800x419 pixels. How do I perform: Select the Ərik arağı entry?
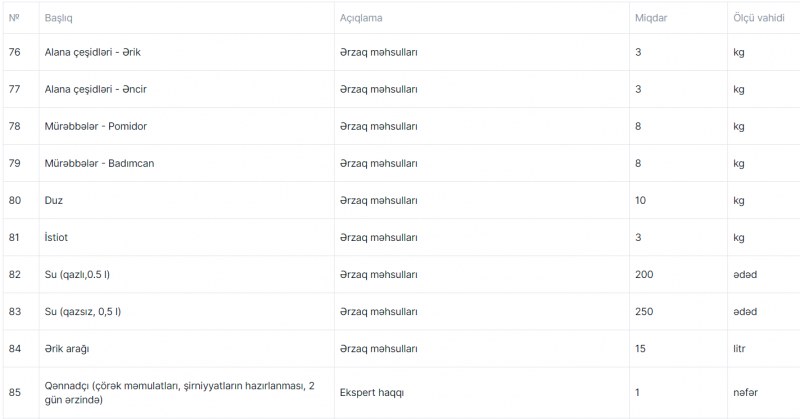pyautogui.click(x=67, y=349)
